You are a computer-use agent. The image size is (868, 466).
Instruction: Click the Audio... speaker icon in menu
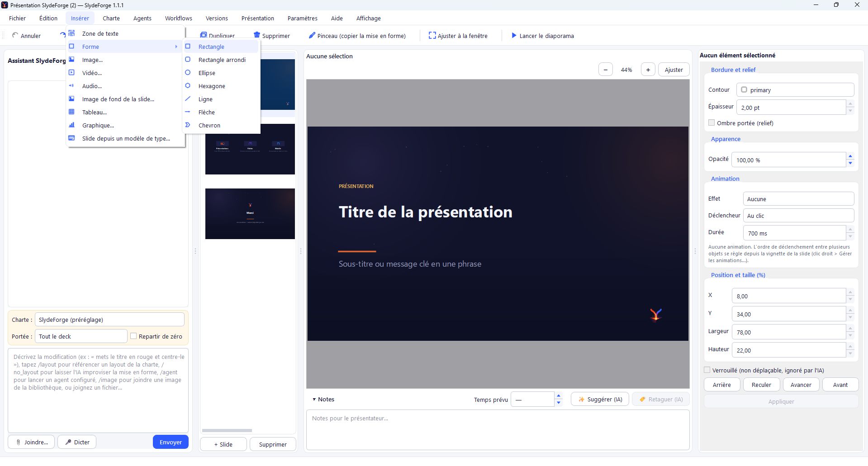point(71,86)
